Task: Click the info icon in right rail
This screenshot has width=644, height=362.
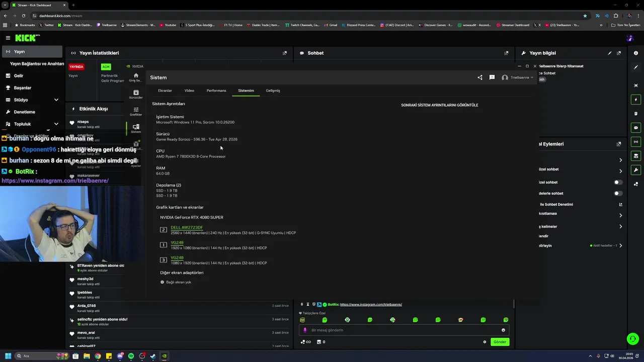Action: (636, 53)
